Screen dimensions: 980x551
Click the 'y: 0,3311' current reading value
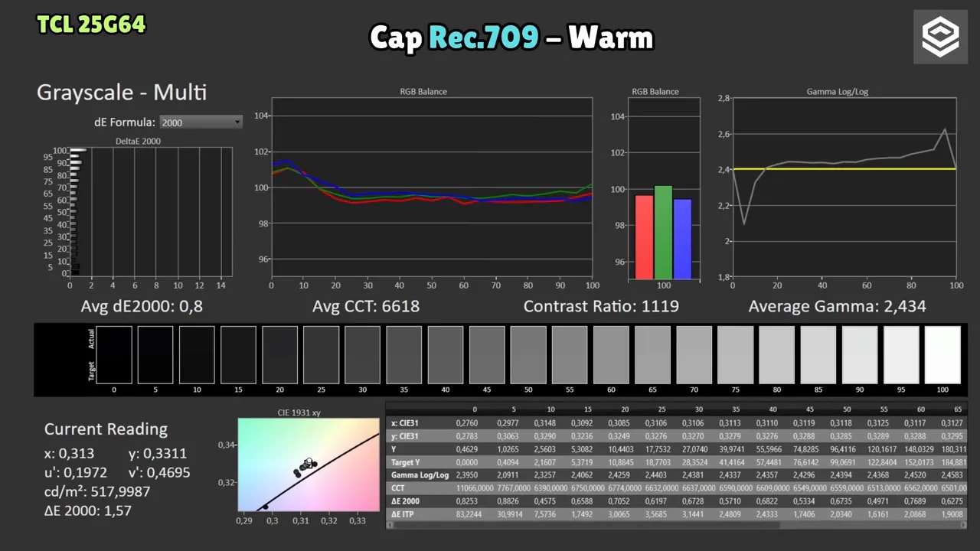[x=158, y=454]
